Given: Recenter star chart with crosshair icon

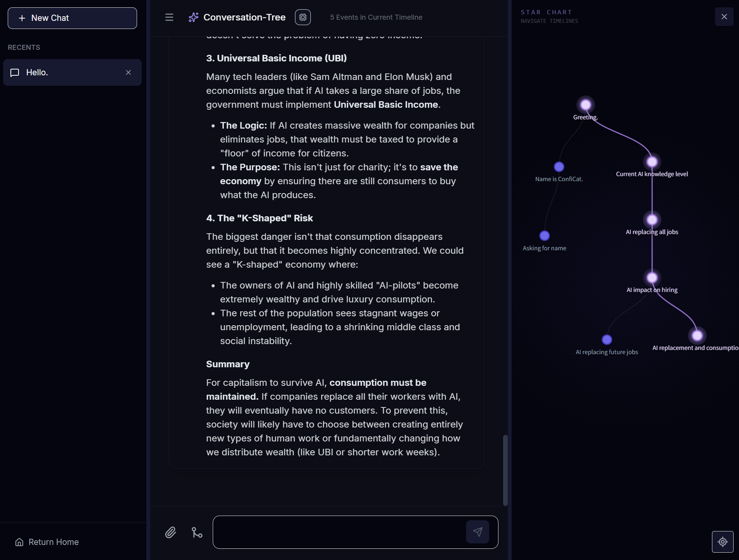Looking at the screenshot, I should [722, 542].
